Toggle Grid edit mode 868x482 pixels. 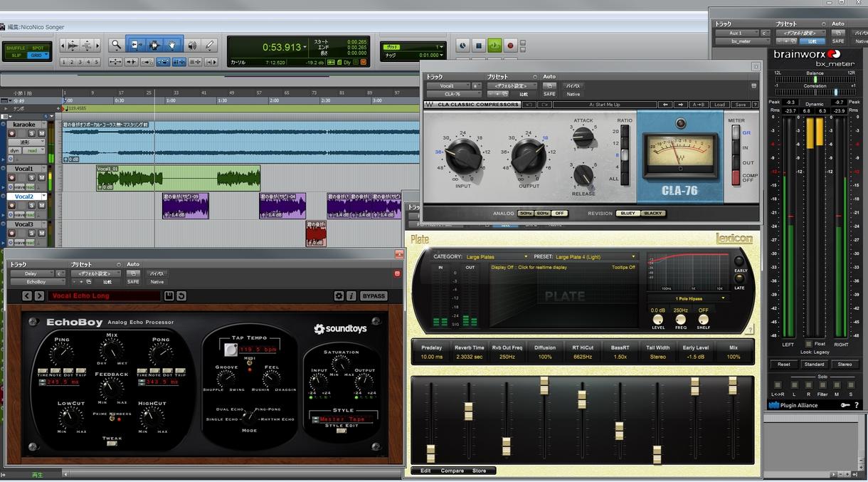click(x=38, y=55)
